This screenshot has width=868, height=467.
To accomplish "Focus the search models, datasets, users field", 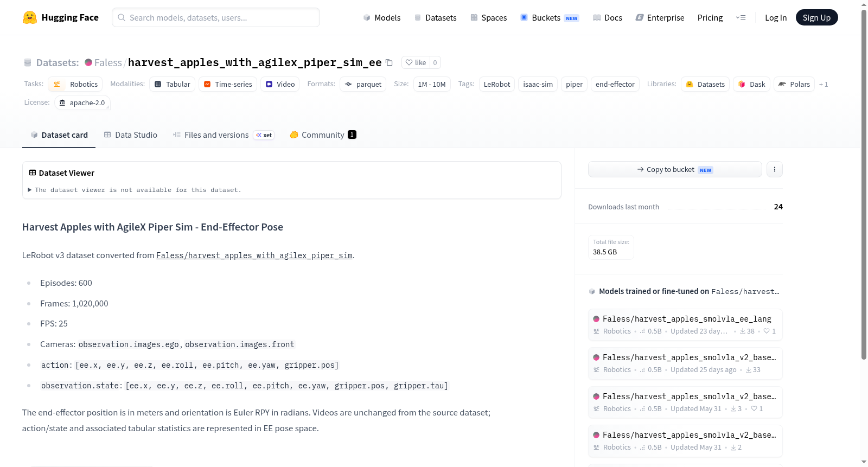I will pyautogui.click(x=216, y=17).
